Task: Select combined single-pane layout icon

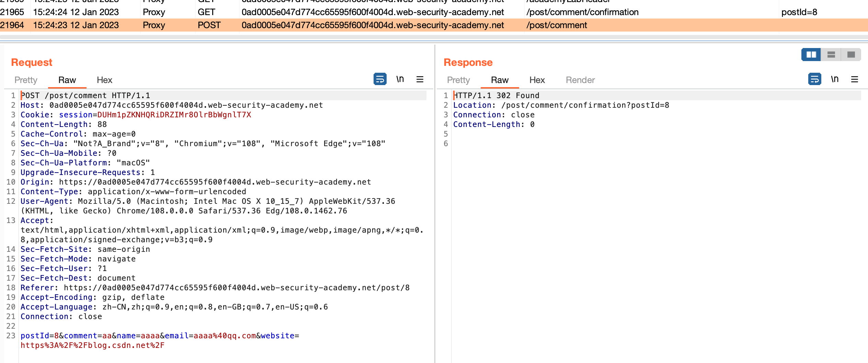Action: (851, 55)
